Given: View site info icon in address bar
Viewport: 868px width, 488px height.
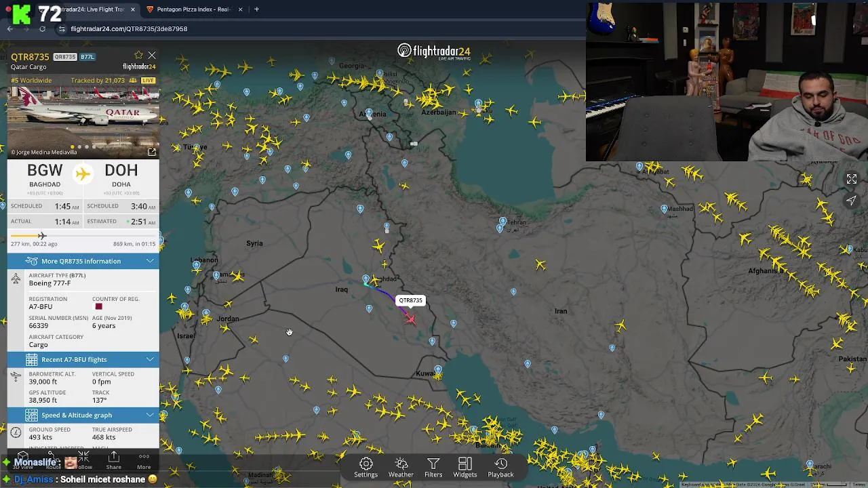Looking at the screenshot, I should (62, 28).
